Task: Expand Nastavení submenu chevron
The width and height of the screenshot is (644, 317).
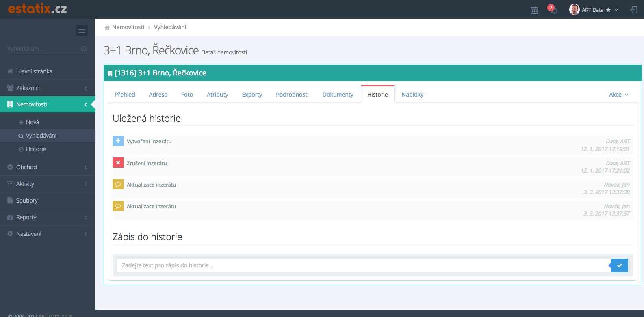Action: tap(85, 234)
